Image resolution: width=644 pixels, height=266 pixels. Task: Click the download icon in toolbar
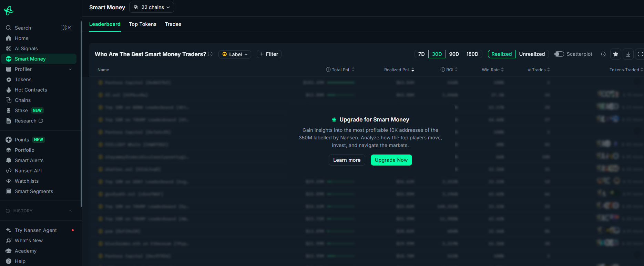coord(628,54)
